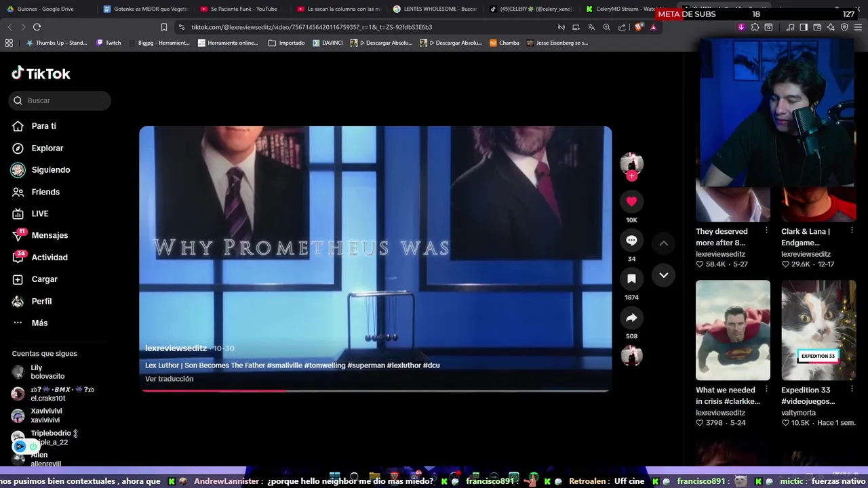
Task: Click the browser back arrow
Action: point(9,27)
